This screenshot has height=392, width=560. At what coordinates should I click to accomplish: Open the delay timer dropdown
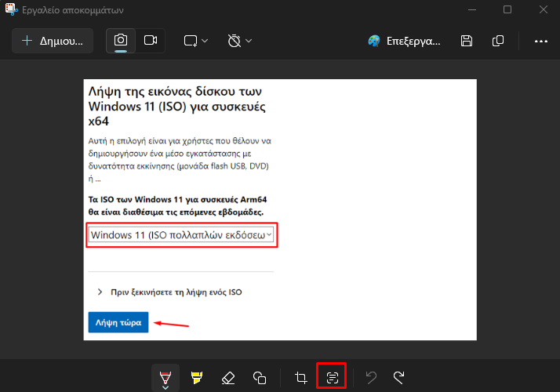[240, 41]
